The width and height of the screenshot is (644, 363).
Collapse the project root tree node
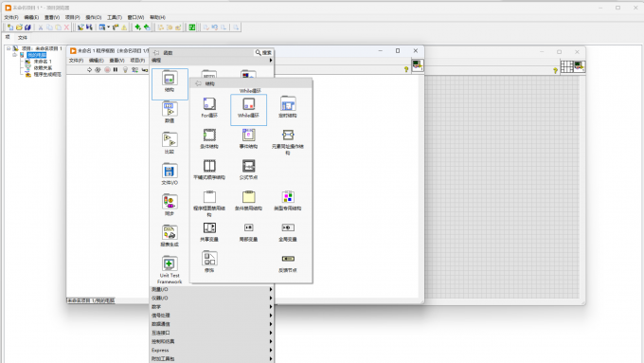[9, 48]
